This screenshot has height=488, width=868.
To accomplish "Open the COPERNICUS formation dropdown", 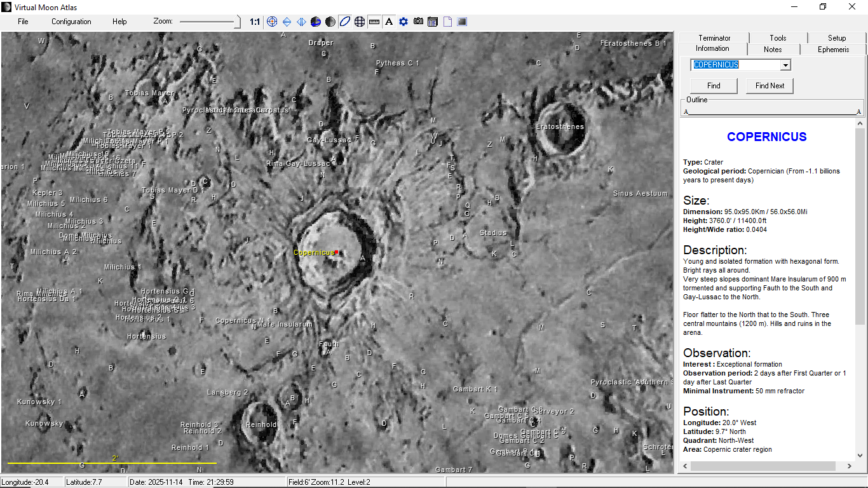I will click(x=786, y=64).
